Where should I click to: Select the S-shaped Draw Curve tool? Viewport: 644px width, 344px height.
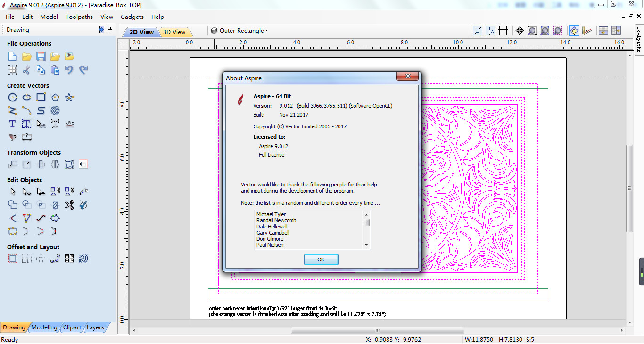[41, 110]
